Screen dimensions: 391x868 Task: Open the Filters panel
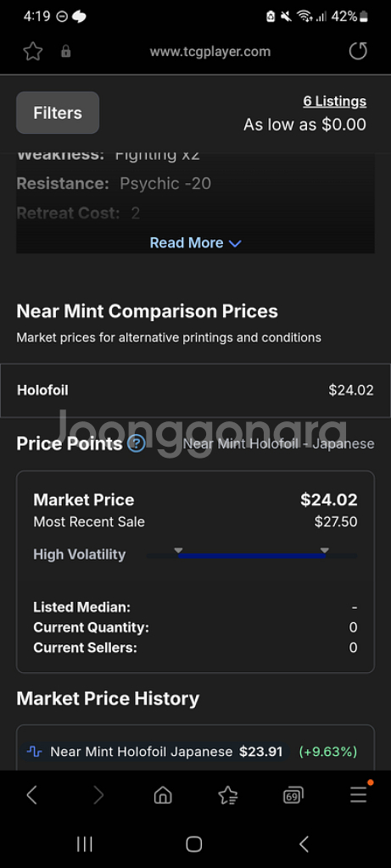click(58, 113)
